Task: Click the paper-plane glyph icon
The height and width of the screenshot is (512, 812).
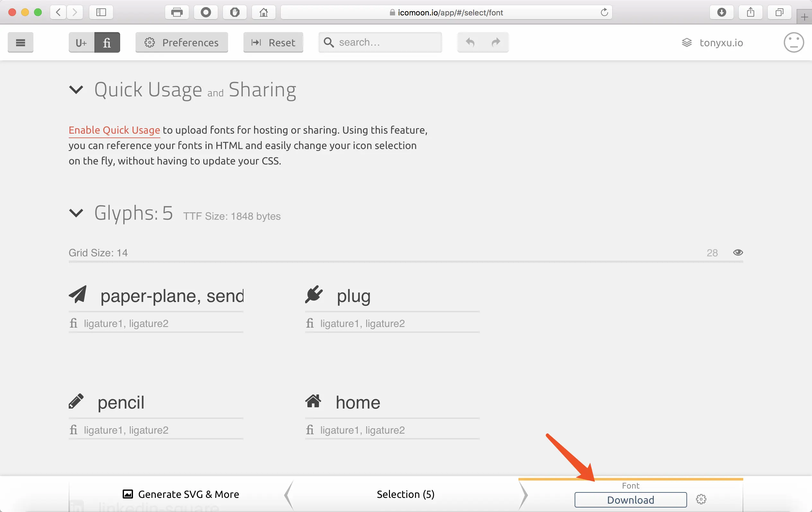Action: click(78, 295)
